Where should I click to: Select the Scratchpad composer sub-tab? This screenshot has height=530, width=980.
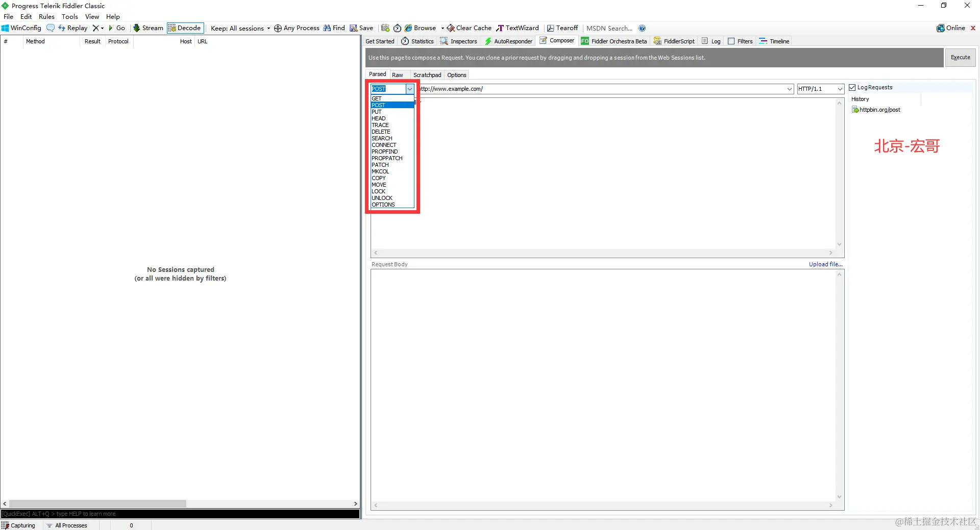click(x=427, y=75)
